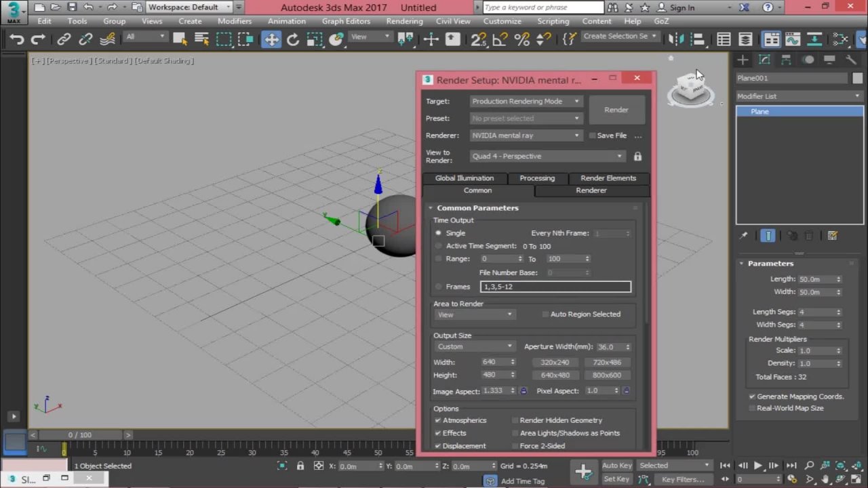Edit the Frames field containing 1,3,5-12
The image size is (868, 488).
coord(555,286)
